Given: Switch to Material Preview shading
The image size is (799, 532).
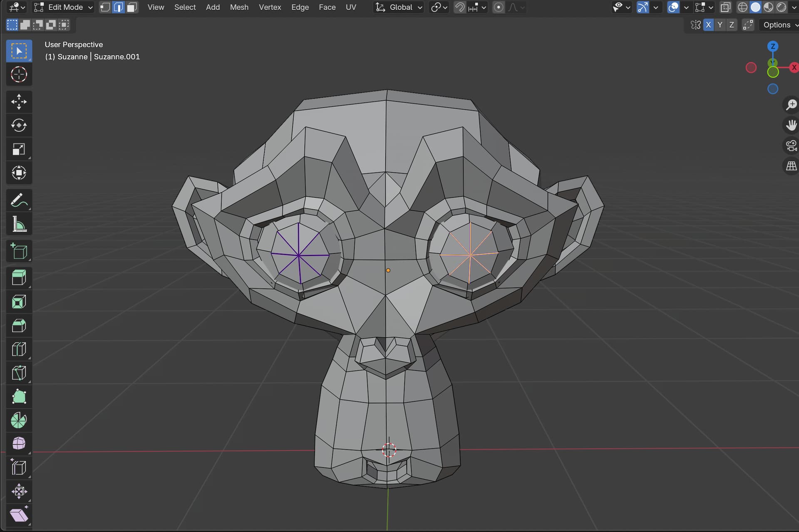Looking at the screenshot, I should click(769, 7).
